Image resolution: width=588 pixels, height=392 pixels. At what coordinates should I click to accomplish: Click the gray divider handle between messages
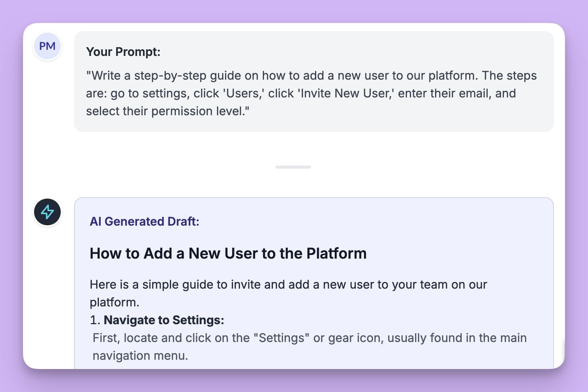[293, 167]
